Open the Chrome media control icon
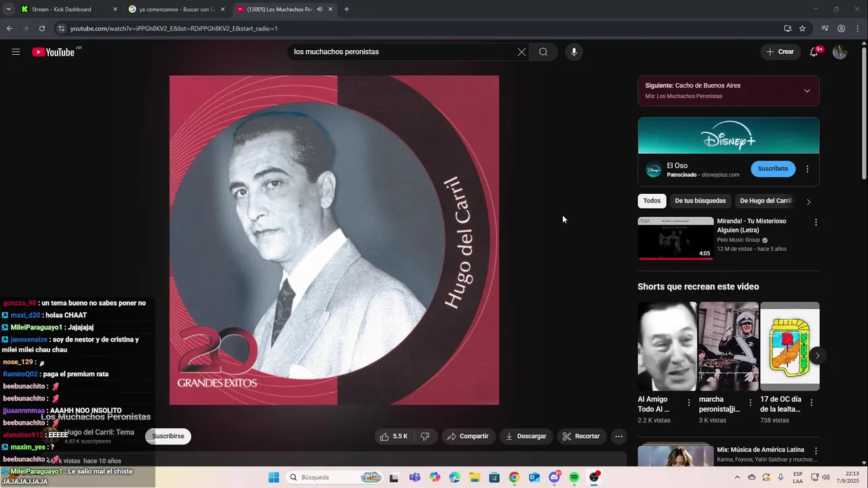Image resolution: width=868 pixels, height=488 pixels. click(825, 28)
